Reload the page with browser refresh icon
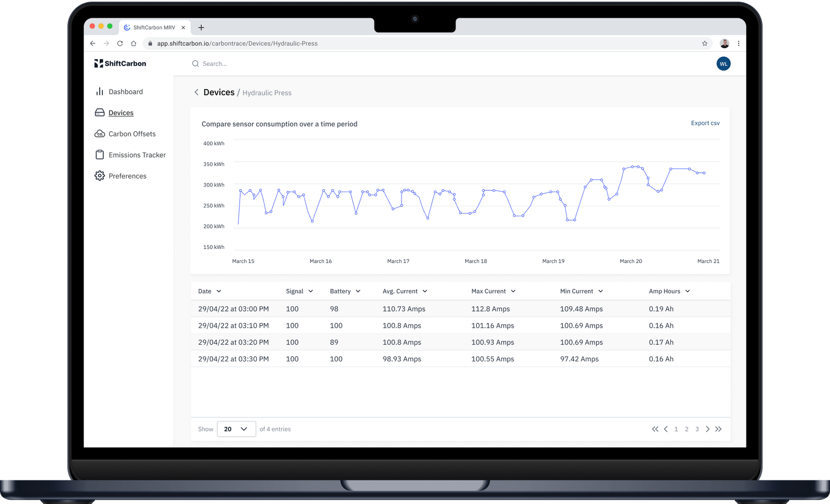 point(120,44)
